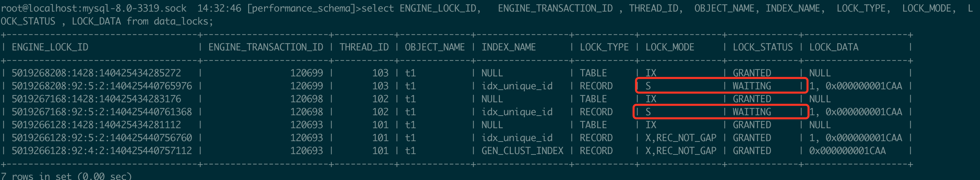Click the second WAITING status for thread 102

pyautogui.click(x=752, y=112)
